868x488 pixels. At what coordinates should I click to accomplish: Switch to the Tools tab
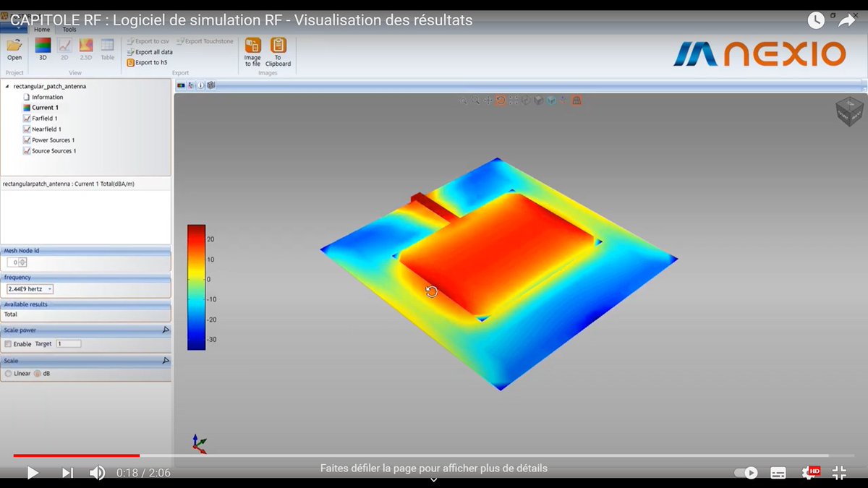pos(69,30)
